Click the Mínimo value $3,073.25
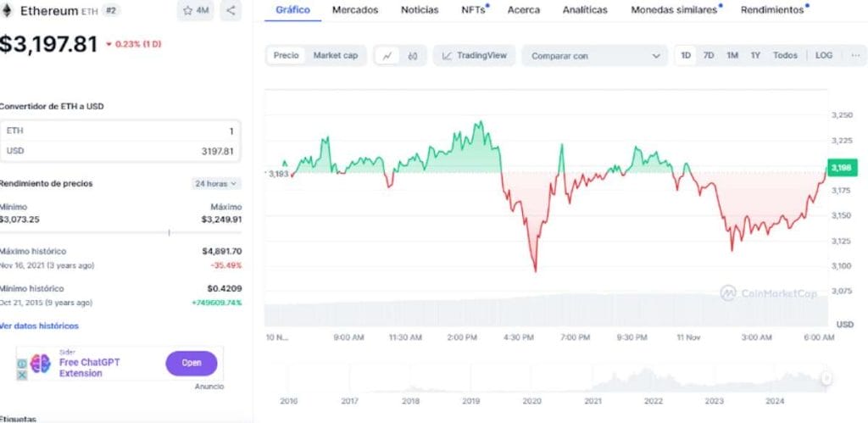This screenshot has height=423, width=868. point(19,220)
